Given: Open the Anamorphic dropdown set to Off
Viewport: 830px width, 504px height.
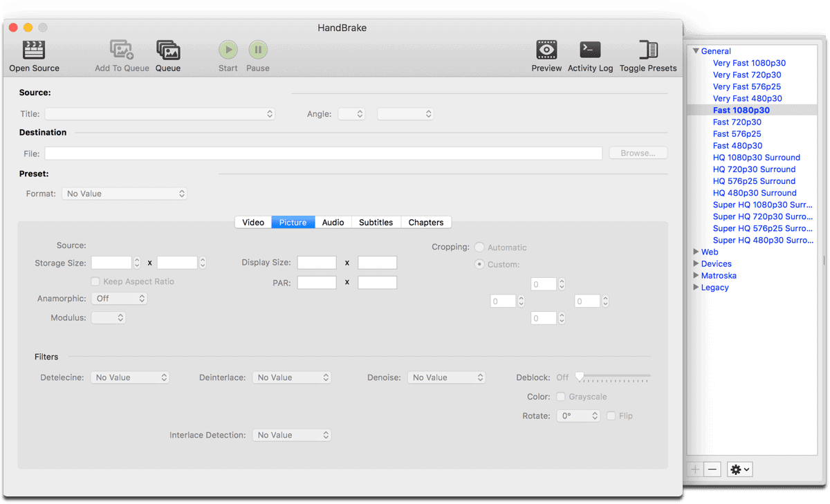Looking at the screenshot, I should [x=120, y=299].
